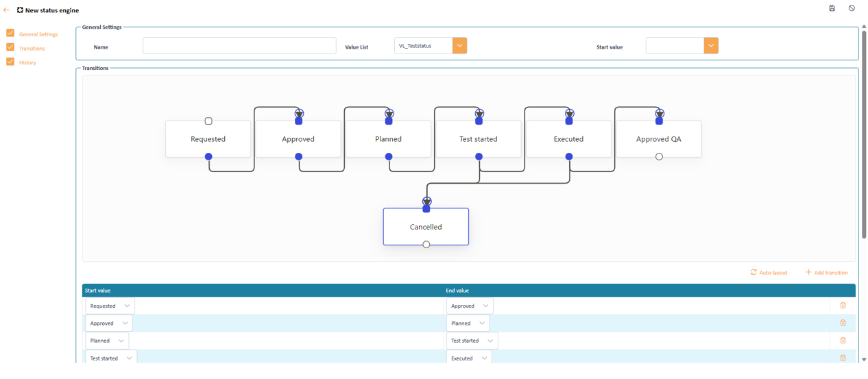This screenshot has width=868, height=379.
Task: Click the back arrow icon
Action: tap(6, 10)
